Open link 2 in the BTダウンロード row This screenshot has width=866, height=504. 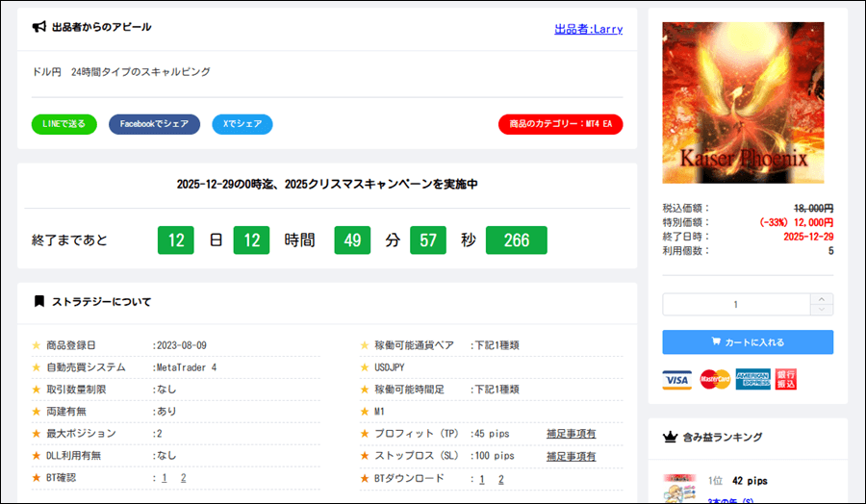501,479
